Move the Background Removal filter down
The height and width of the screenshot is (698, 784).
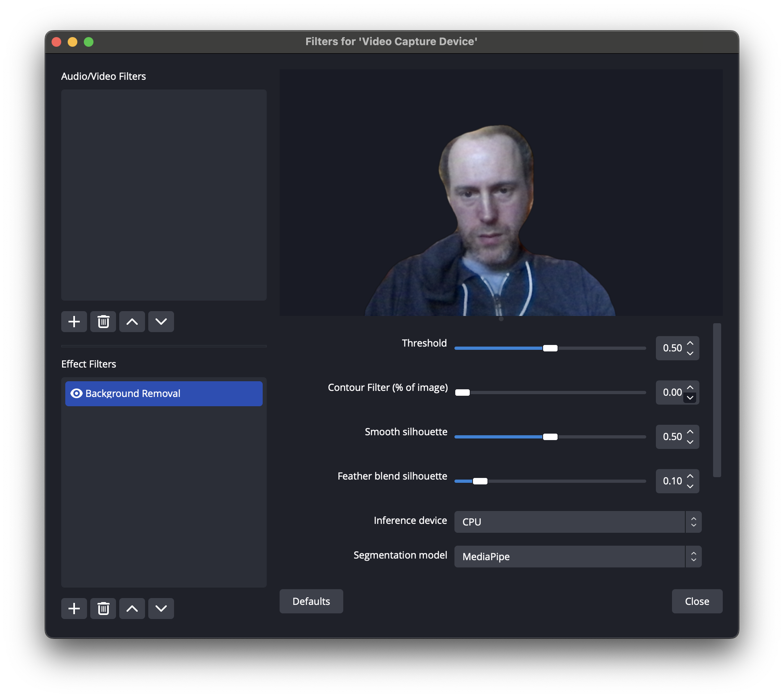click(161, 609)
